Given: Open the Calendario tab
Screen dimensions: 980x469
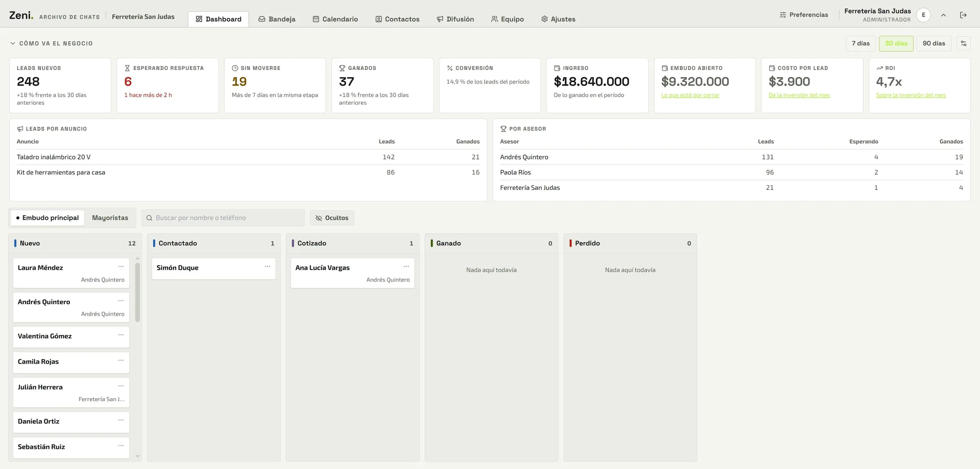Looking at the screenshot, I should point(335,19).
